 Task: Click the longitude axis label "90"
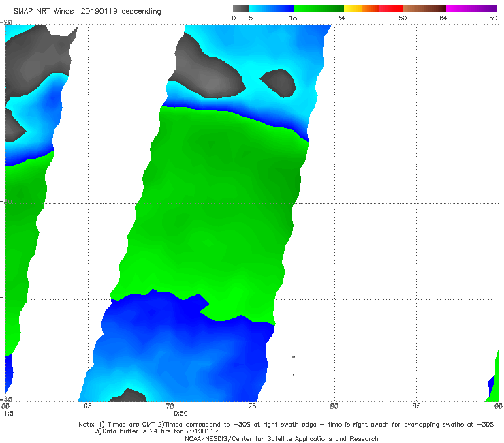tap(499, 406)
